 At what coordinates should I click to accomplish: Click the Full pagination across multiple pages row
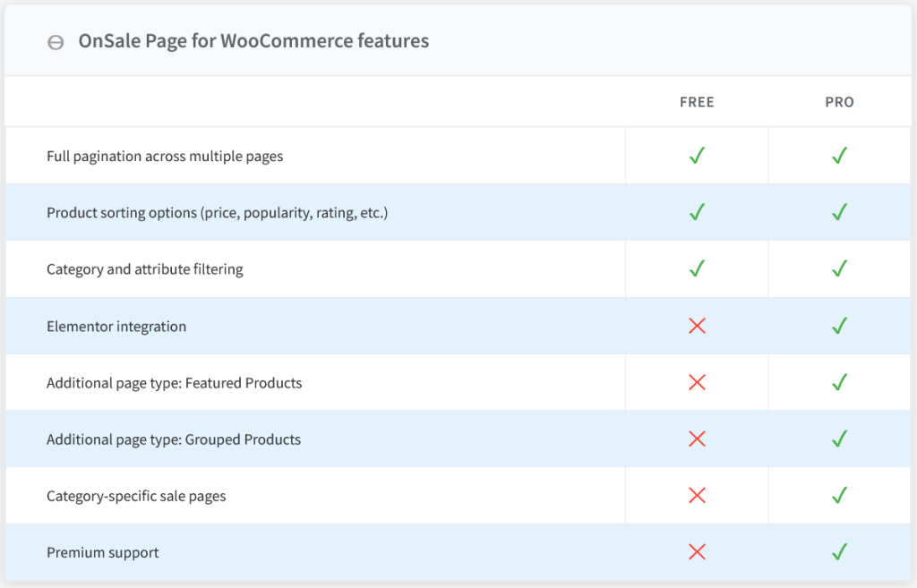(165, 157)
